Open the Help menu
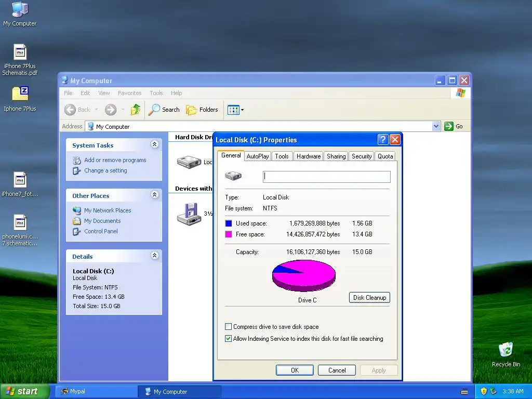532x399 pixels. [177, 93]
